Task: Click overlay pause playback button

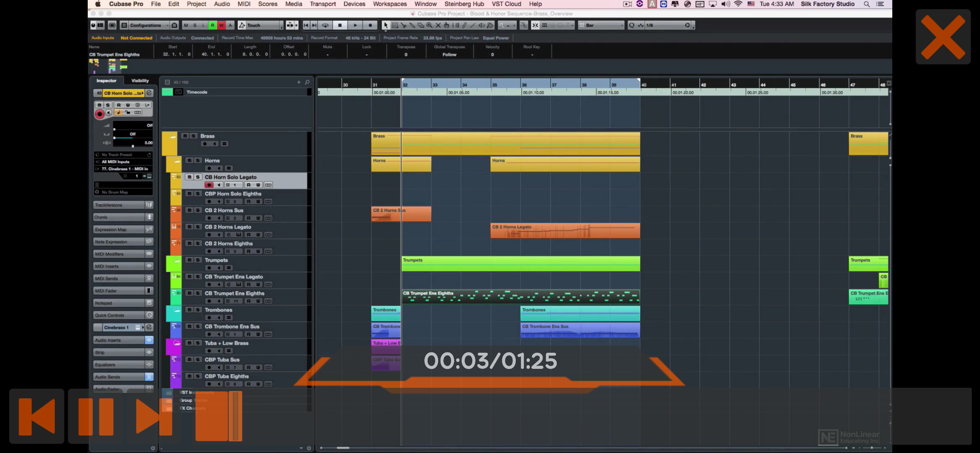Action: point(96,416)
